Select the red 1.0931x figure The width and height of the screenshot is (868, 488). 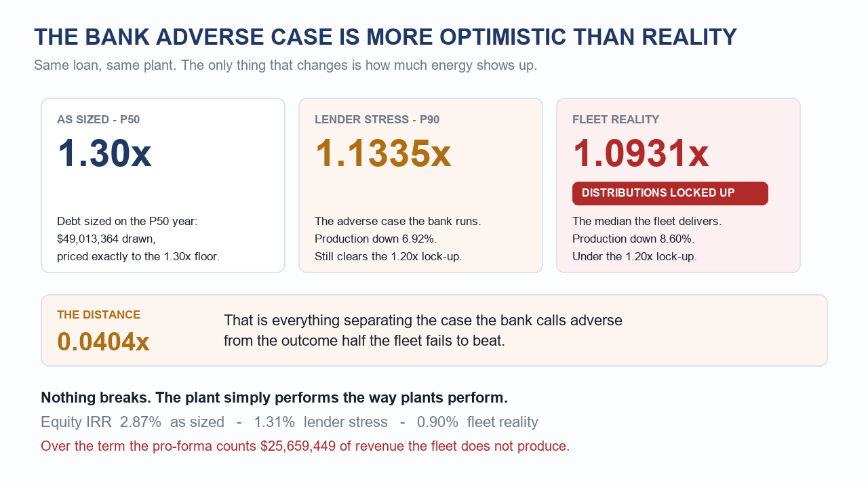pos(641,153)
